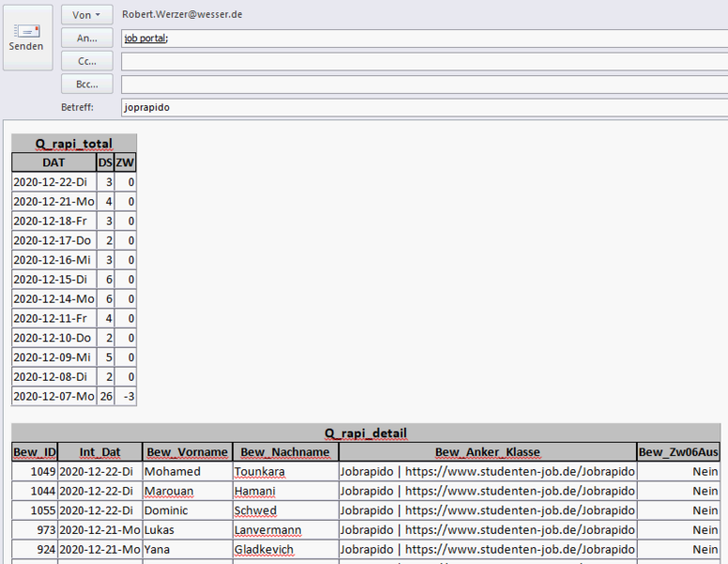The image size is (728, 564).
Task: Click the Tounkara surname cell
Action: pos(260,472)
